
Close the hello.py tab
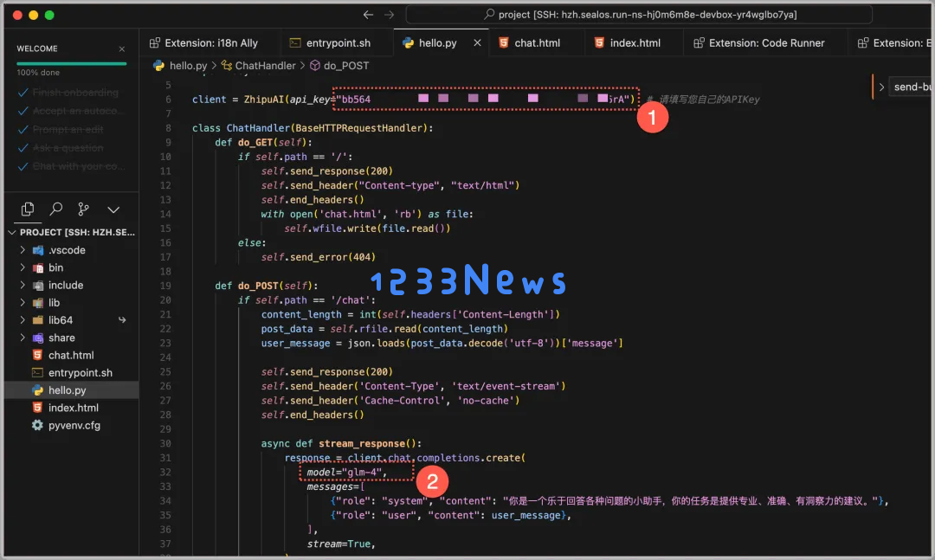click(477, 43)
